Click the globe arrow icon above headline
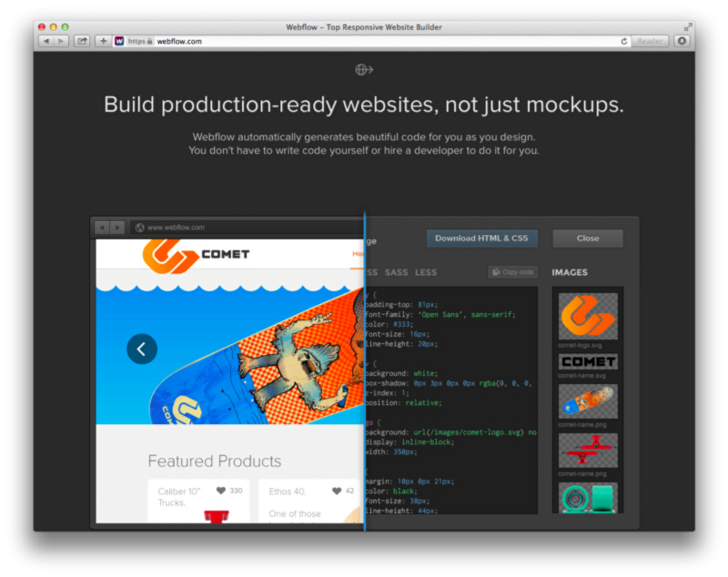This screenshot has height=577, width=728. click(364, 70)
